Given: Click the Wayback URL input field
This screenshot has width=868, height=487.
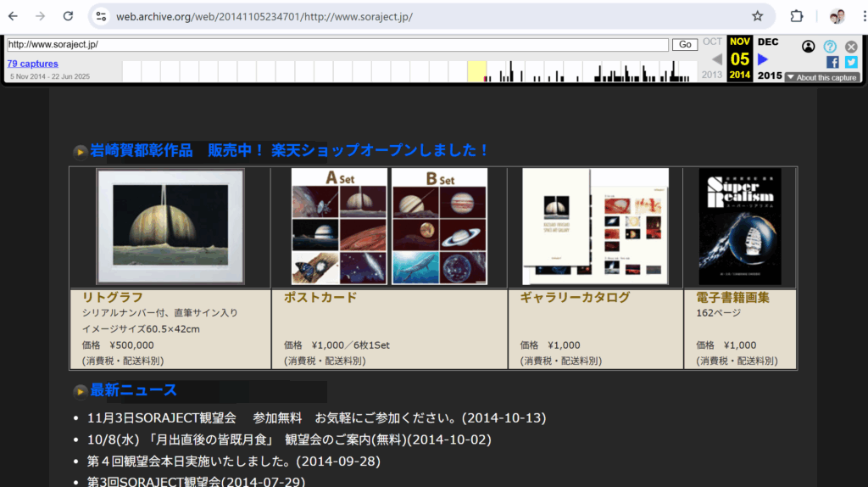Looking at the screenshot, I should pos(337,44).
